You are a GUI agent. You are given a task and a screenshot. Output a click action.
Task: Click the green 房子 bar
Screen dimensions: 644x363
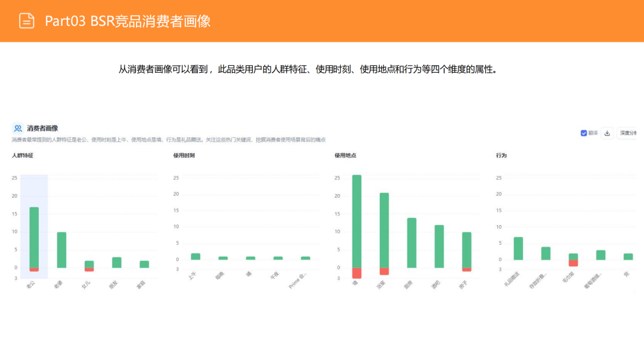point(466,250)
